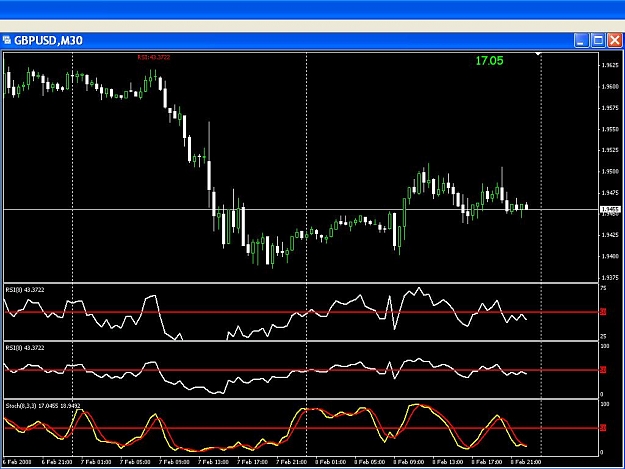Click the 1.9425 price scale value
The height and width of the screenshot is (469, 625).
point(611,235)
